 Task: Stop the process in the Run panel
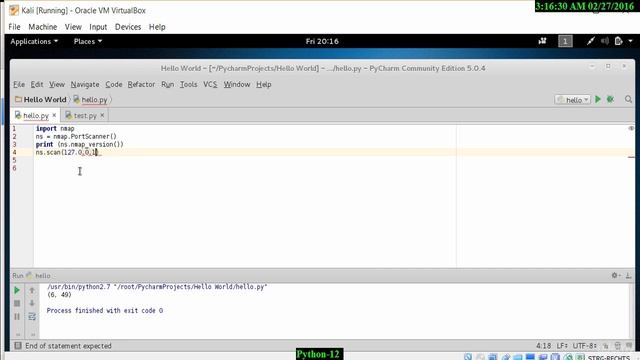click(x=17, y=303)
